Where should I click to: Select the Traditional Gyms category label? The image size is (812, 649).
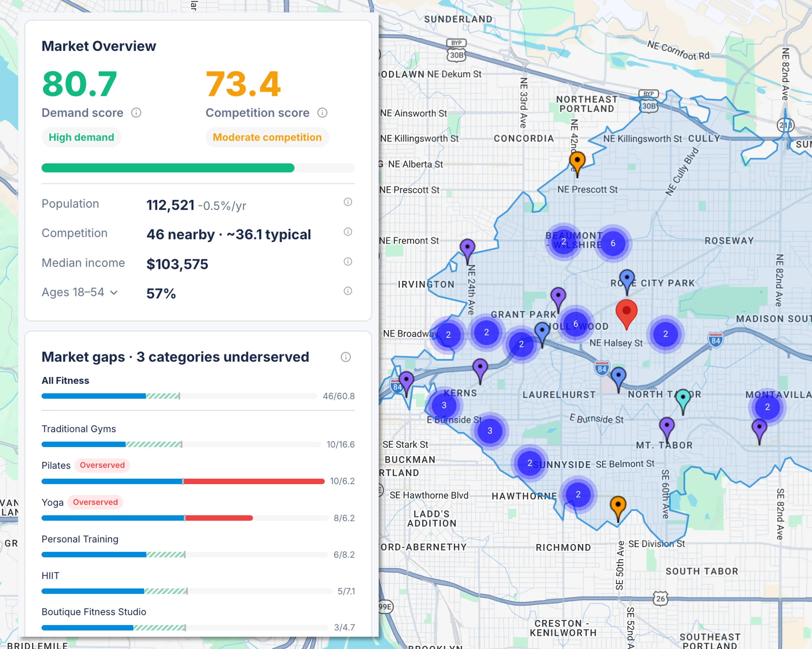point(79,429)
